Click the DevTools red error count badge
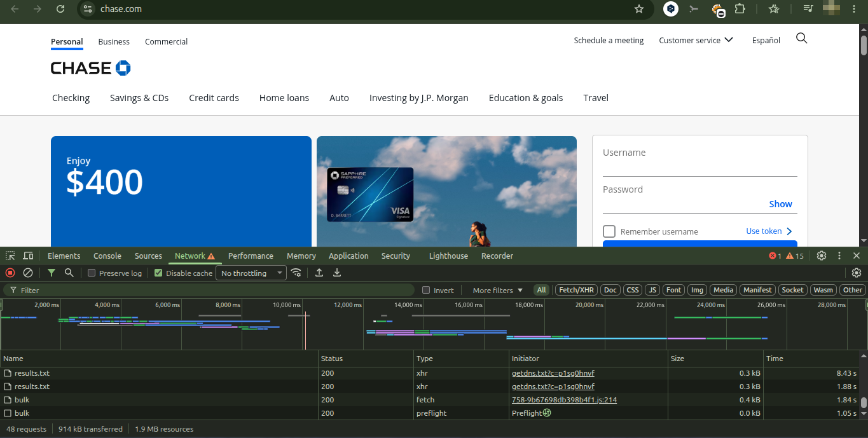The height and width of the screenshot is (438, 868). pos(775,256)
